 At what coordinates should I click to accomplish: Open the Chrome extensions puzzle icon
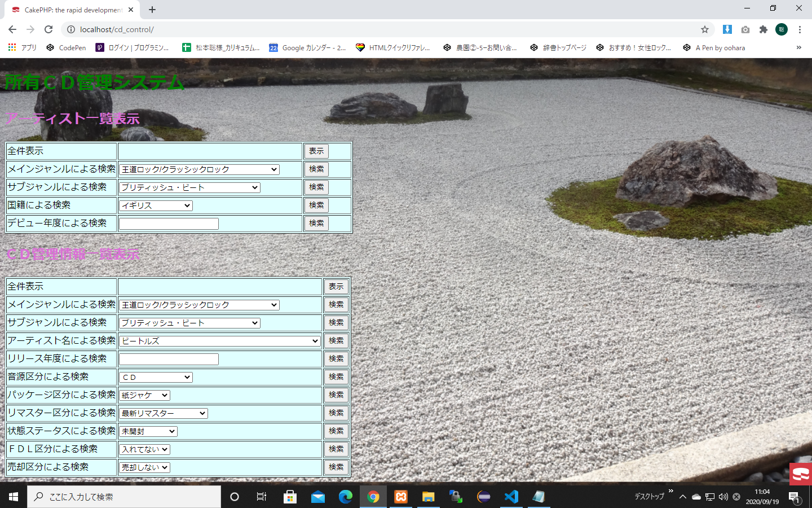pos(763,29)
